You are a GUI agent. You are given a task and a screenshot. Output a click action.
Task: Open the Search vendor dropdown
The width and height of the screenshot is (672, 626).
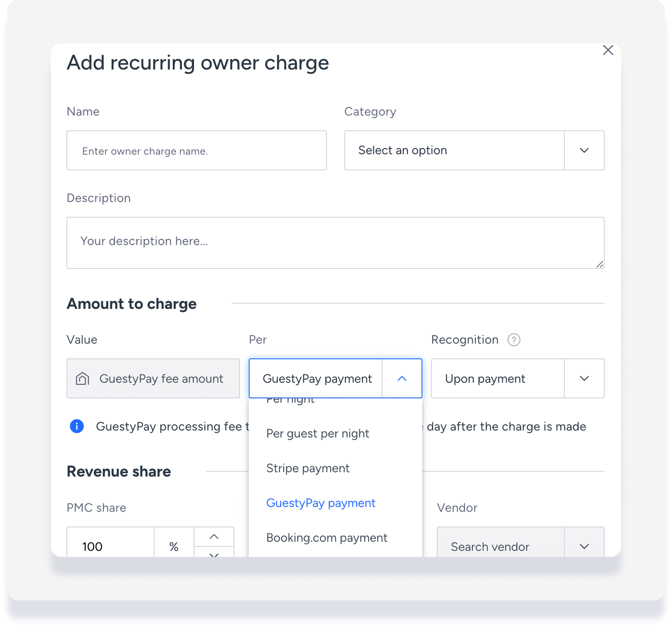520,542
